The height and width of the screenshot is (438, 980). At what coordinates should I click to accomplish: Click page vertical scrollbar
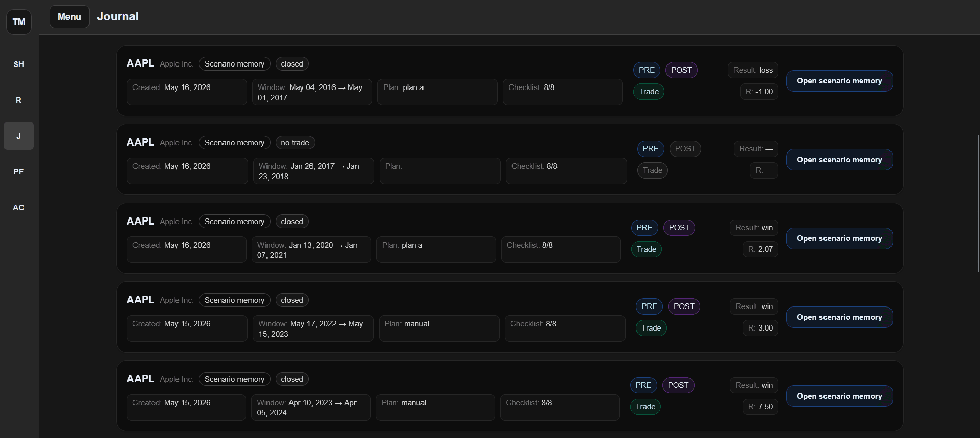(978, 203)
